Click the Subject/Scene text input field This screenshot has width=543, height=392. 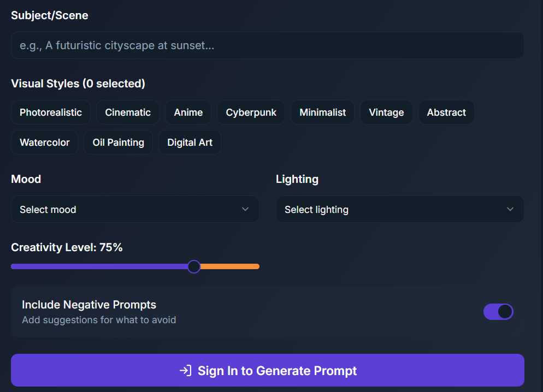(267, 45)
